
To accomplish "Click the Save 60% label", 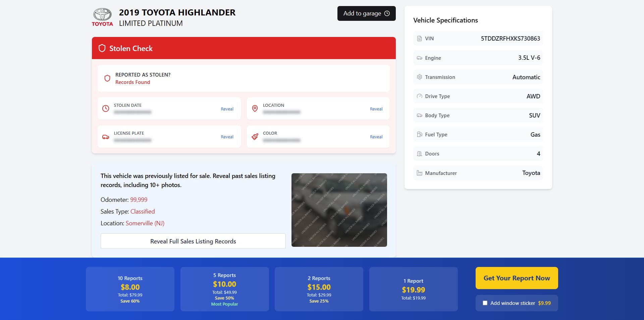I will click(x=130, y=301).
